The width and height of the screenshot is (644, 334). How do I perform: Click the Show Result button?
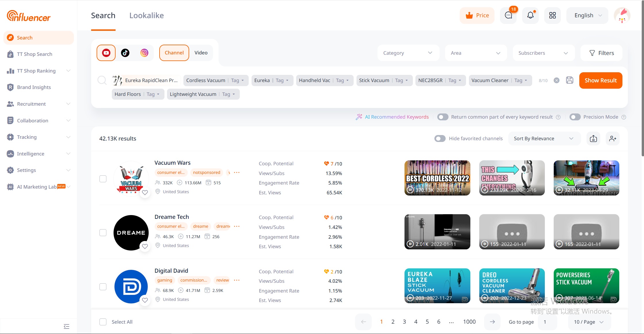[x=601, y=80]
